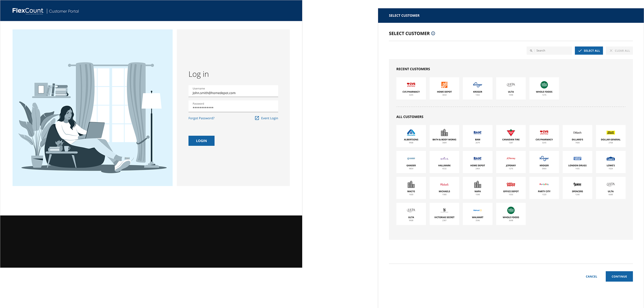Select the BAM 2679 customer card

(x=478, y=136)
